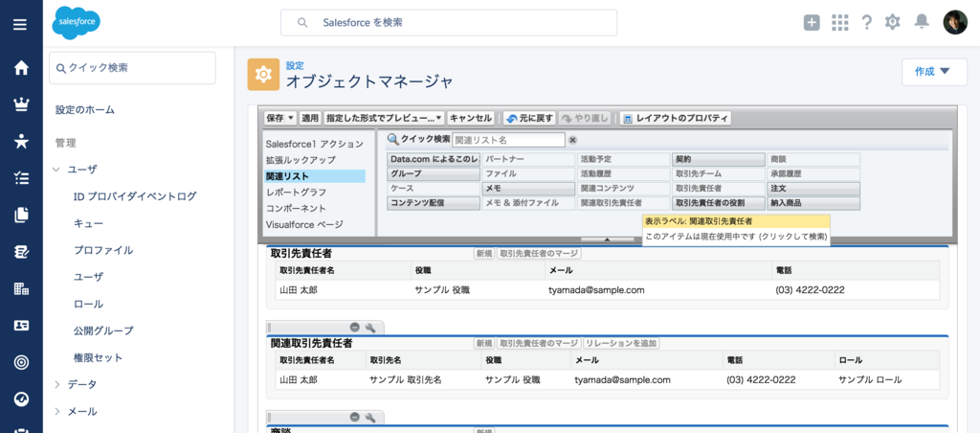The image size is (980, 433).
Task: Focus the Salesforce を検索 global search box
Action: pos(449,23)
